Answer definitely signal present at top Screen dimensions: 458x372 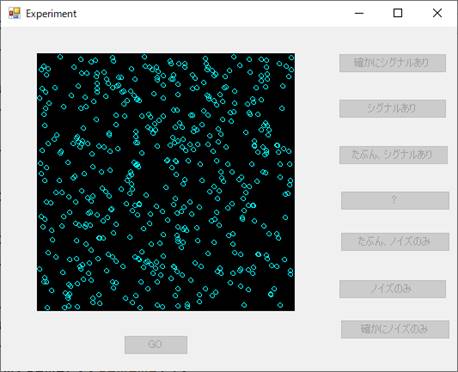pyautogui.click(x=392, y=63)
